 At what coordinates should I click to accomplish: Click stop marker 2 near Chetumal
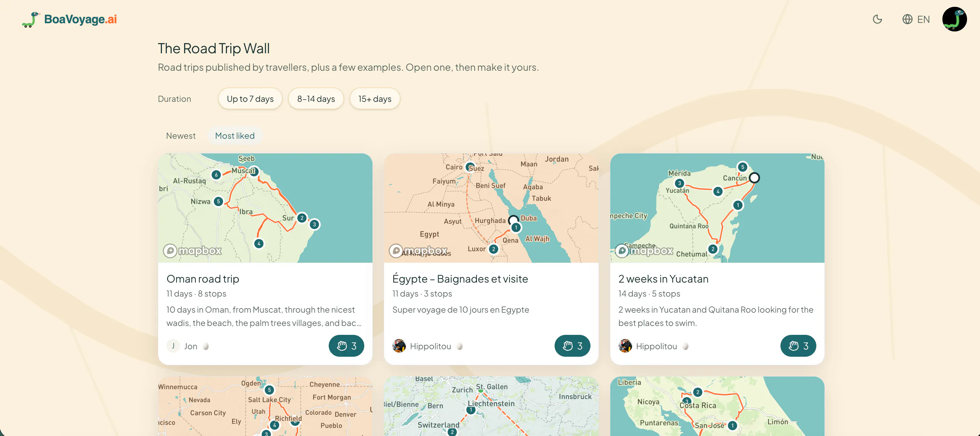(712, 249)
